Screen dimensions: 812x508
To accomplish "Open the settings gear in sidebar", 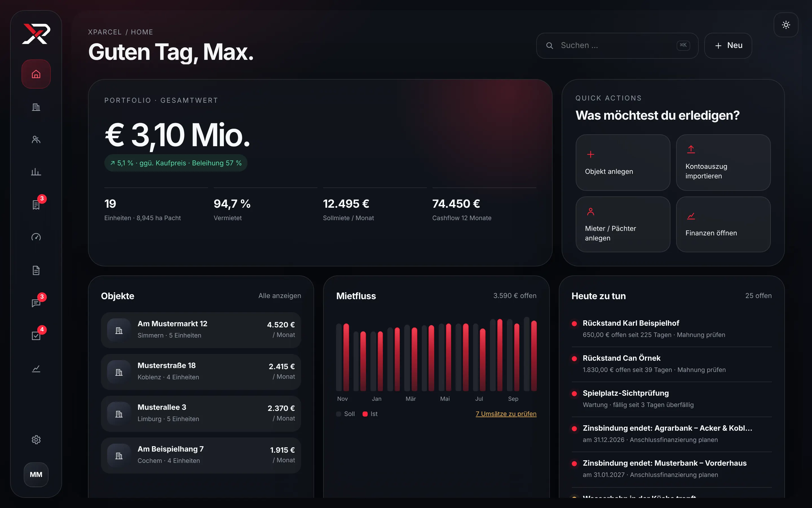I will [36, 439].
